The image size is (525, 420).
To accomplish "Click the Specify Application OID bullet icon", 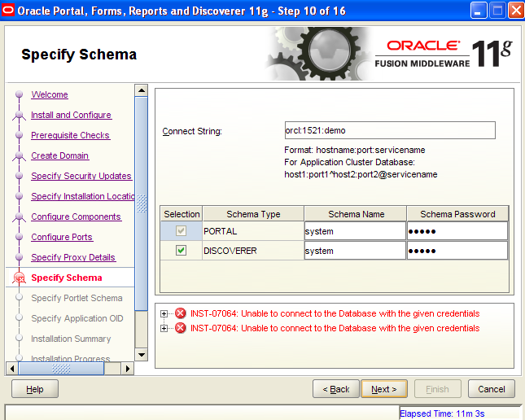I will pyautogui.click(x=19, y=317).
